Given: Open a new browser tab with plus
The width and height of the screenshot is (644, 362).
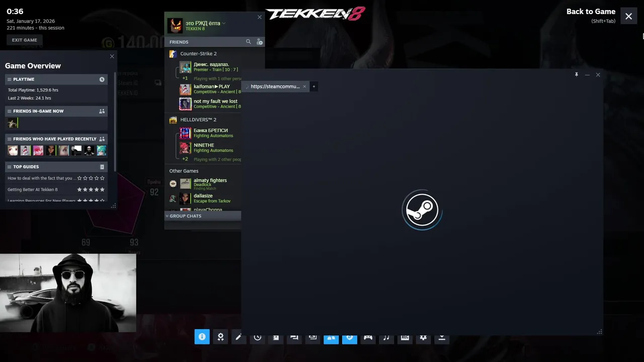Looking at the screenshot, I should pos(313,86).
